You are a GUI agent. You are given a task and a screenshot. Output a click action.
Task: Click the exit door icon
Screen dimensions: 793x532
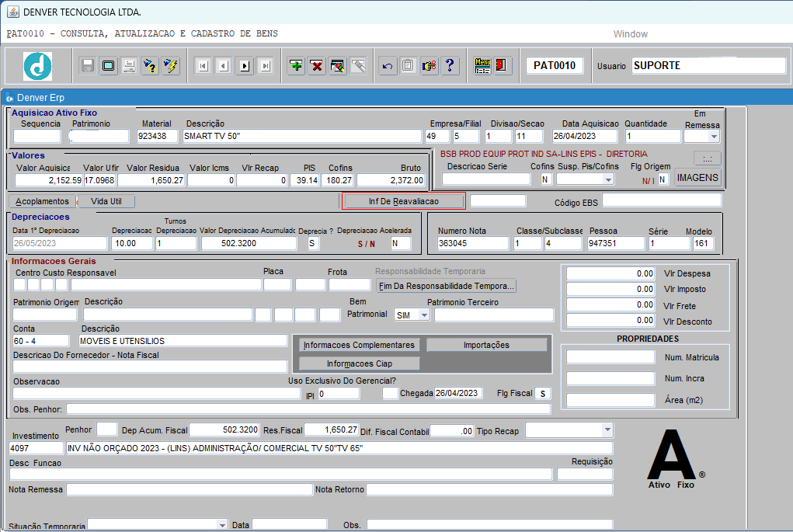pyautogui.click(x=502, y=66)
